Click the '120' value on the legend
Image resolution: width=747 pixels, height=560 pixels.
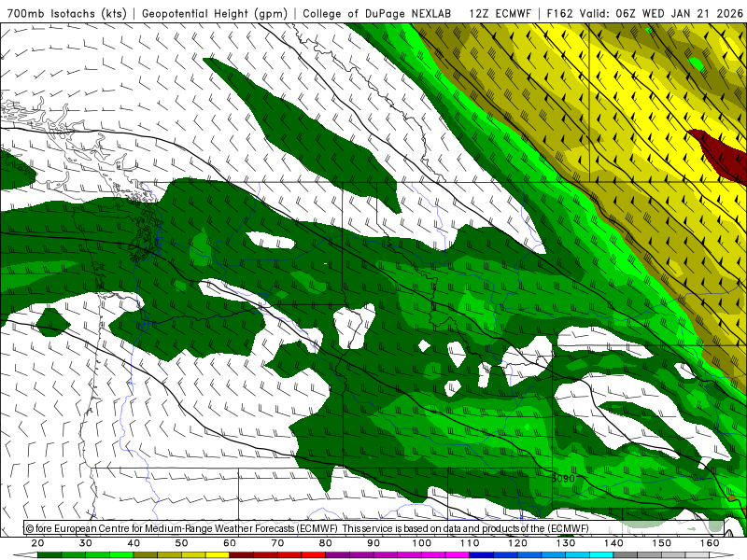pyautogui.click(x=518, y=543)
